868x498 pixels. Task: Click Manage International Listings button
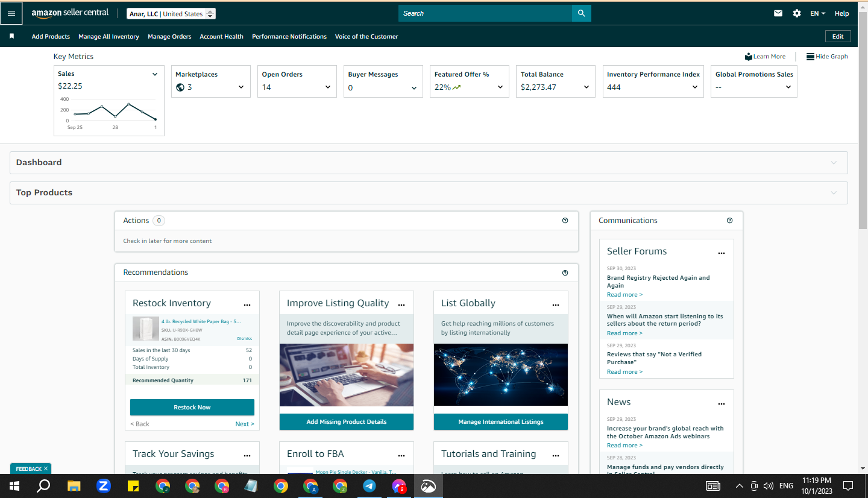pos(501,422)
